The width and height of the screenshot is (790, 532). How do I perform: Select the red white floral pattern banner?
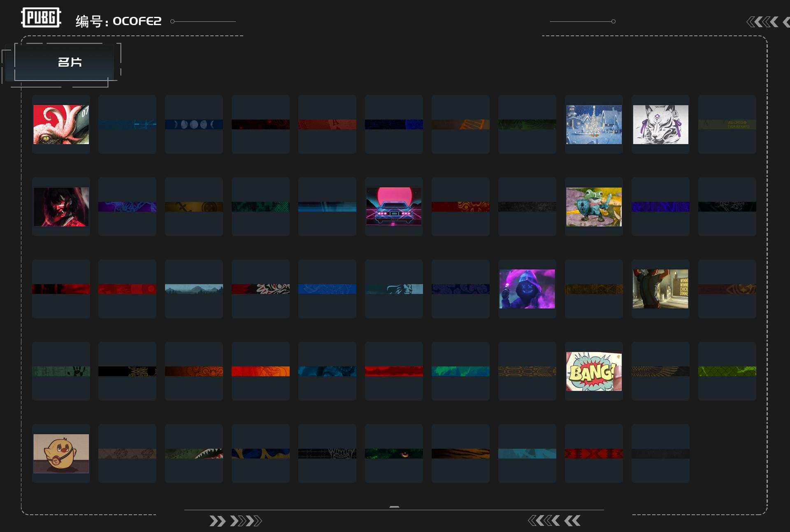[x=260, y=289]
